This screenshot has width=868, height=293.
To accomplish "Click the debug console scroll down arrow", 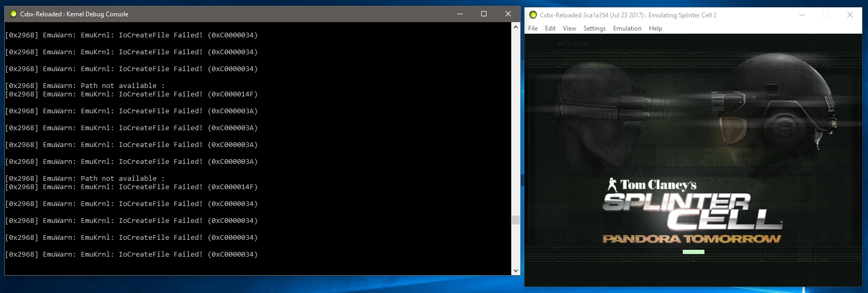I will pos(516,271).
